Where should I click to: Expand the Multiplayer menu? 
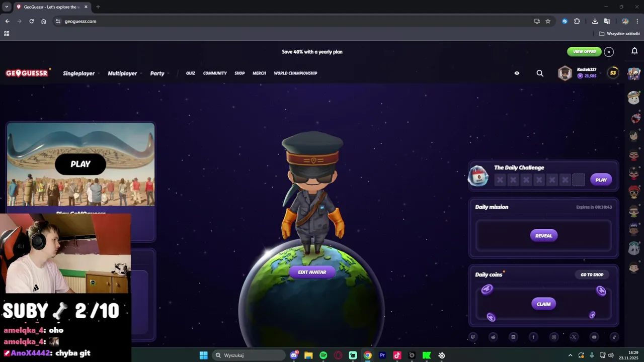124,73
